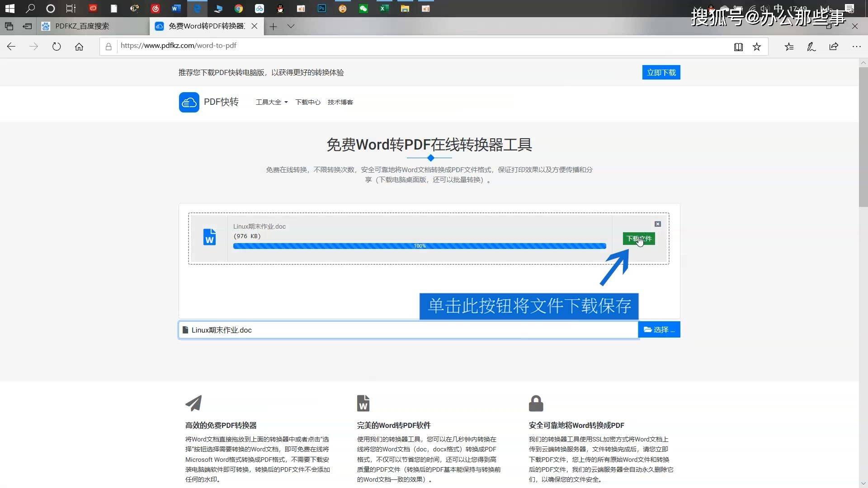Click the Word document icon for Linux期末作业.doc
This screenshot has width=868, height=488.
click(x=209, y=237)
